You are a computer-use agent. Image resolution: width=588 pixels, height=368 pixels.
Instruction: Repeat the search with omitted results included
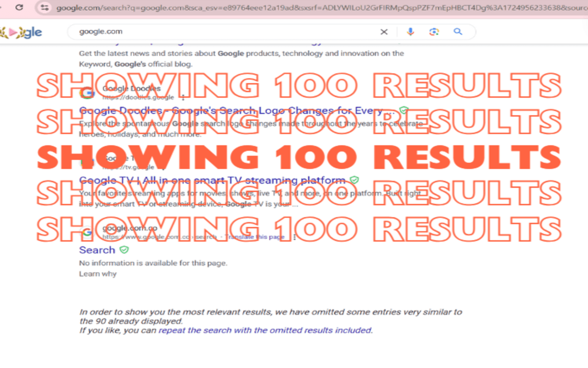pyautogui.click(x=265, y=330)
